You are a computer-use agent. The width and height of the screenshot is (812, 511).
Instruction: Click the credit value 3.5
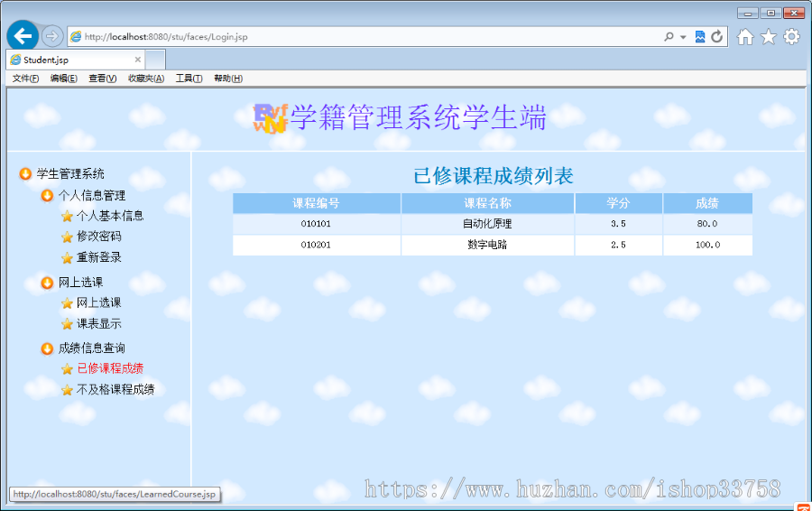618,224
